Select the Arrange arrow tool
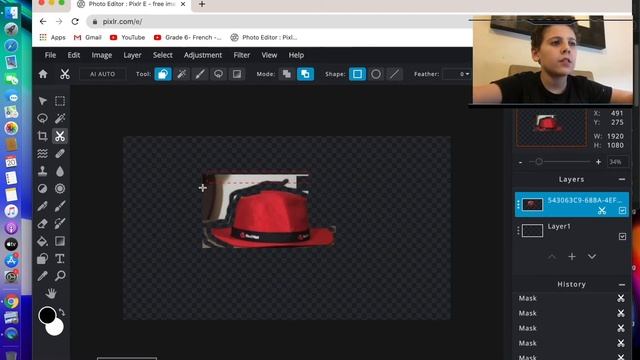640x360 pixels. [42, 101]
